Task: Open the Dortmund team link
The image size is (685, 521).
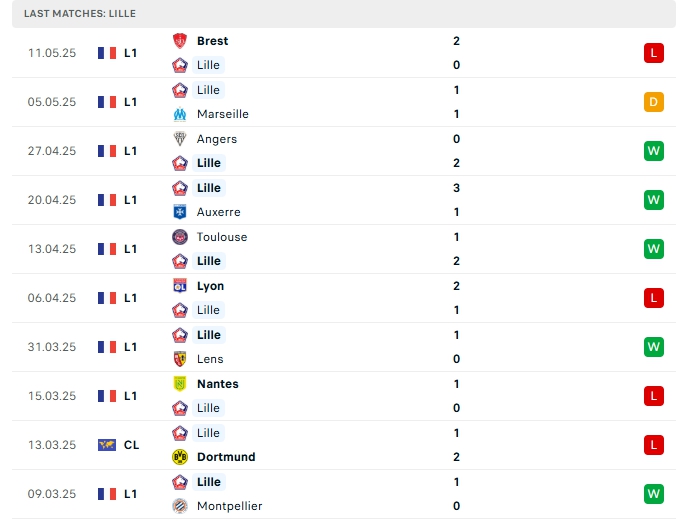Action: 226,457
